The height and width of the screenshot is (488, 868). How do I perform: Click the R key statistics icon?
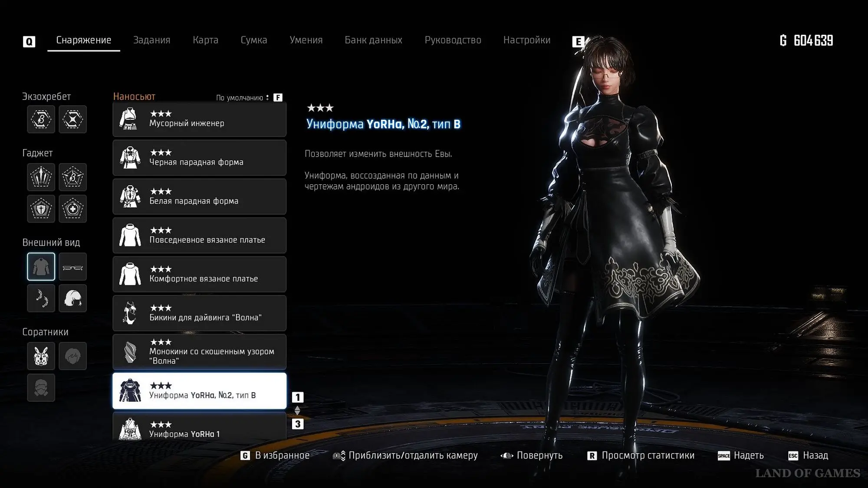592,455
